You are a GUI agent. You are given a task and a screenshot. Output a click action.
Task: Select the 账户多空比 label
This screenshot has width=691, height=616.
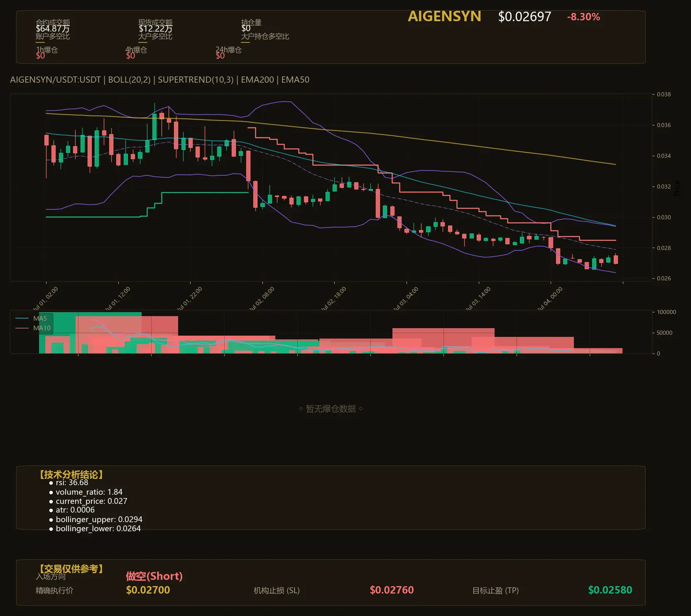pyautogui.click(x=53, y=36)
